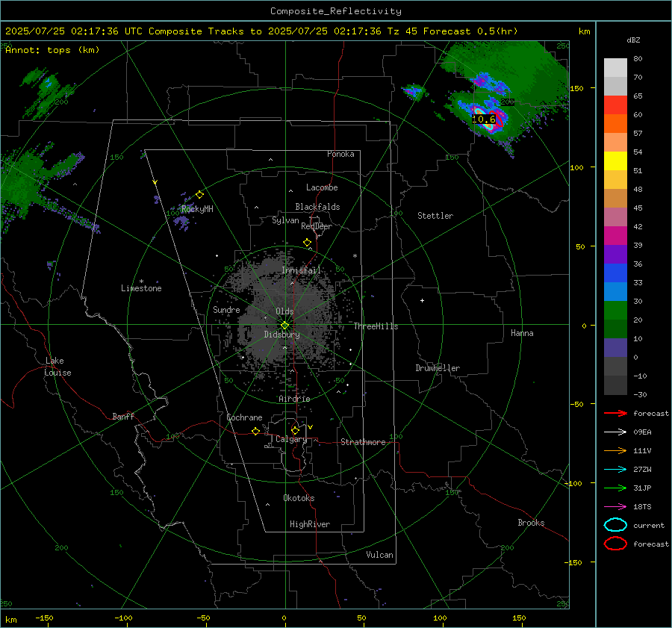Click the Sundre town label
The height and width of the screenshot is (628, 672).
coord(226,309)
